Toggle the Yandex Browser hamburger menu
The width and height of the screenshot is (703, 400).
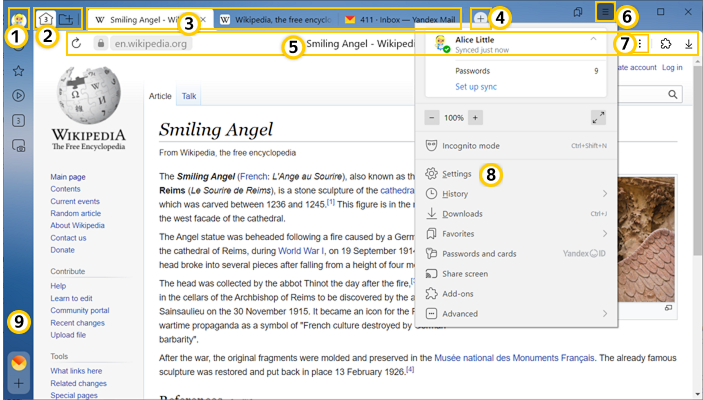pyautogui.click(x=604, y=12)
